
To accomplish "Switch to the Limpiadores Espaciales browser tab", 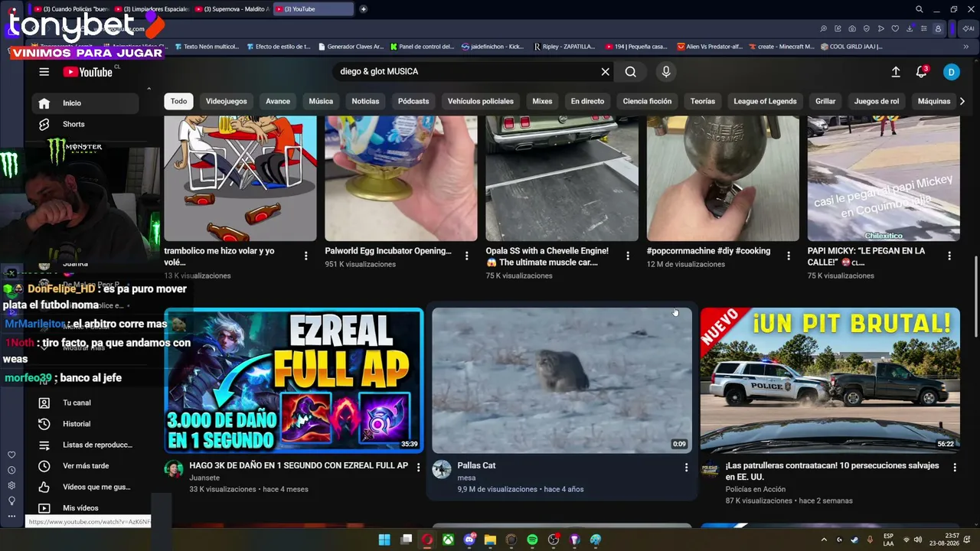I will pos(152,9).
